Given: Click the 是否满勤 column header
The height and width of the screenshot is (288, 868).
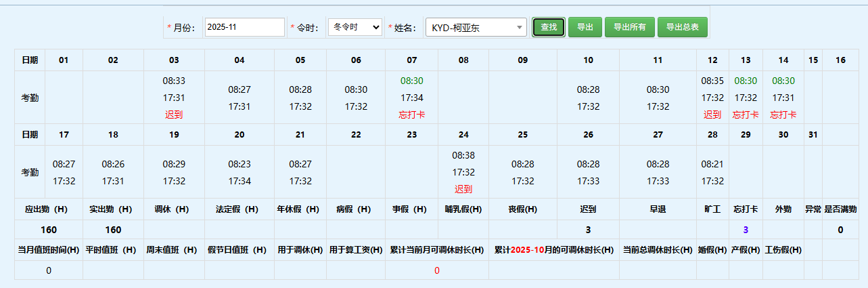Looking at the screenshot, I should (840, 209).
